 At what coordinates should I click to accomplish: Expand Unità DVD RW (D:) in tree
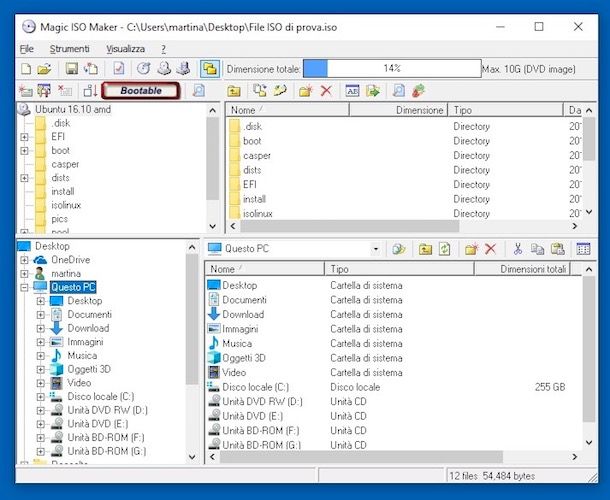coord(40,411)
